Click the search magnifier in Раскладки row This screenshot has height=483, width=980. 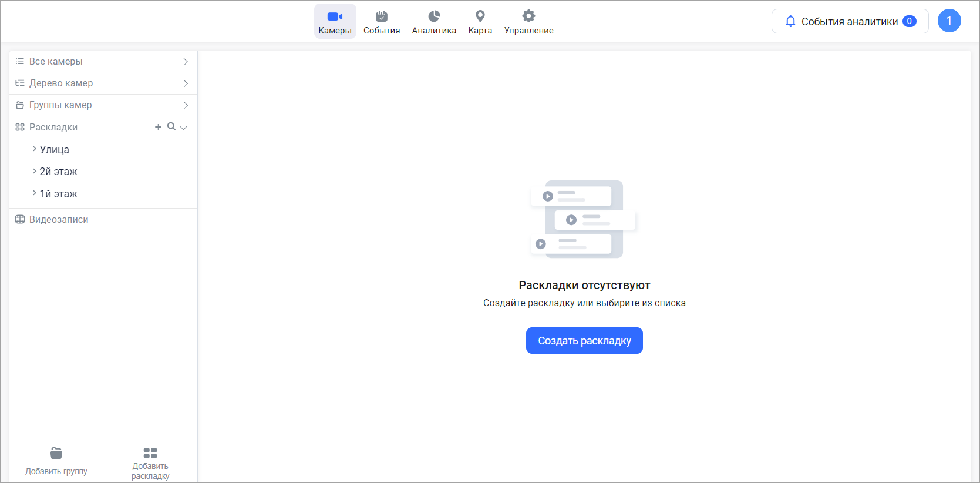(x=171, y=126)
